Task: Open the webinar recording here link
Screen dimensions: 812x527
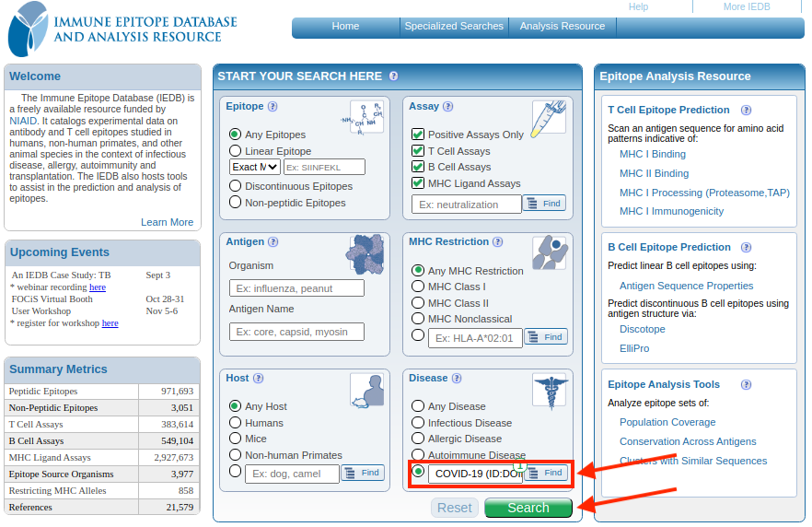Action: pos(98,287)
